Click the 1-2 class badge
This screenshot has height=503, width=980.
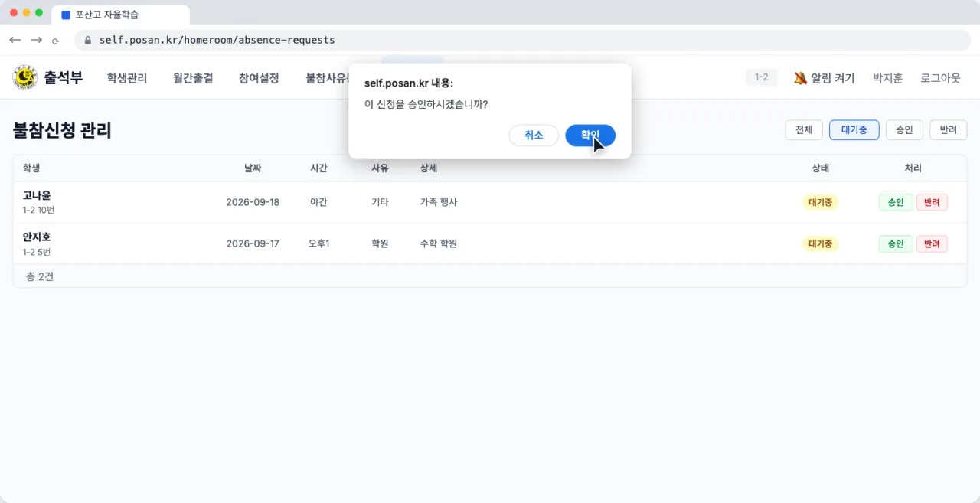point(762,77)
